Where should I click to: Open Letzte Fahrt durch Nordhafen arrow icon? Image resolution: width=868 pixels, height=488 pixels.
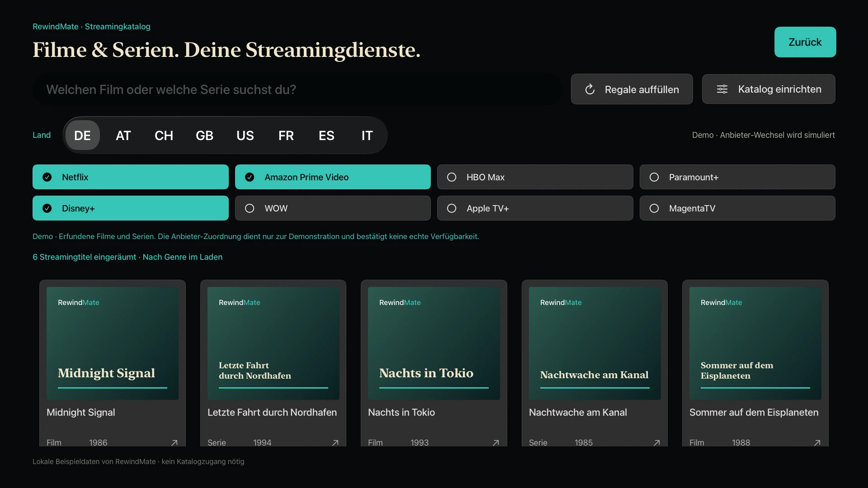click(335, 443)
